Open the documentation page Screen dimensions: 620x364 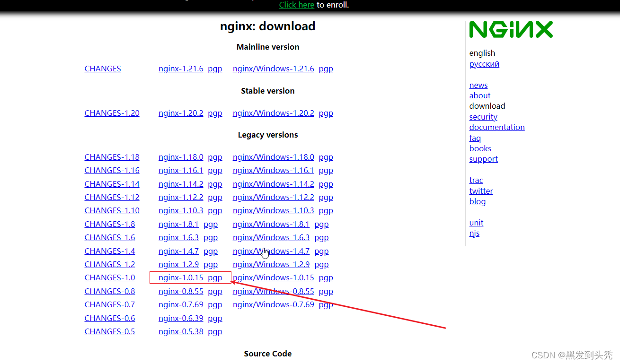coord(497,127)
